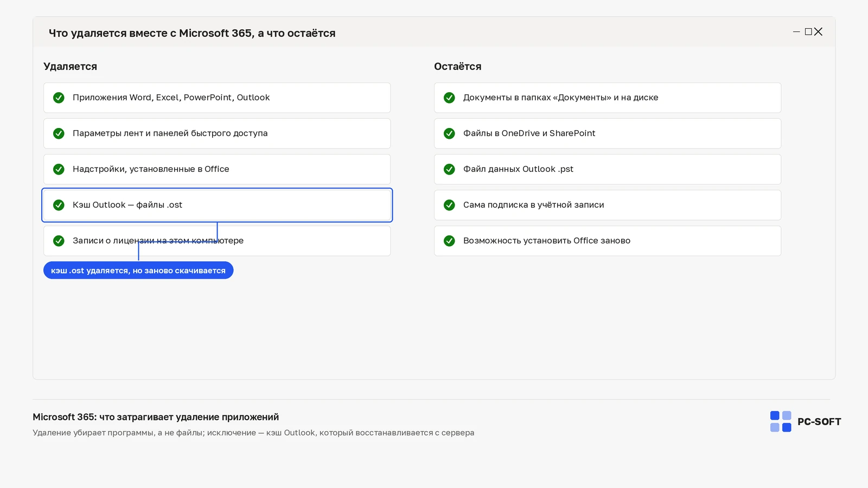Click check icon beside Кэш Outlook — файлы .ost

tap(59, 205)
